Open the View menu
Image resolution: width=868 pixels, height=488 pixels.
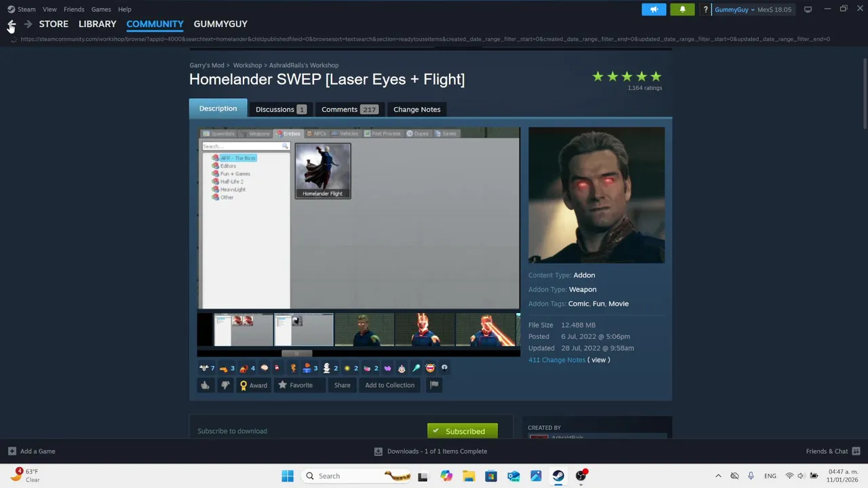pyautogui.click(x=50, y=9)
